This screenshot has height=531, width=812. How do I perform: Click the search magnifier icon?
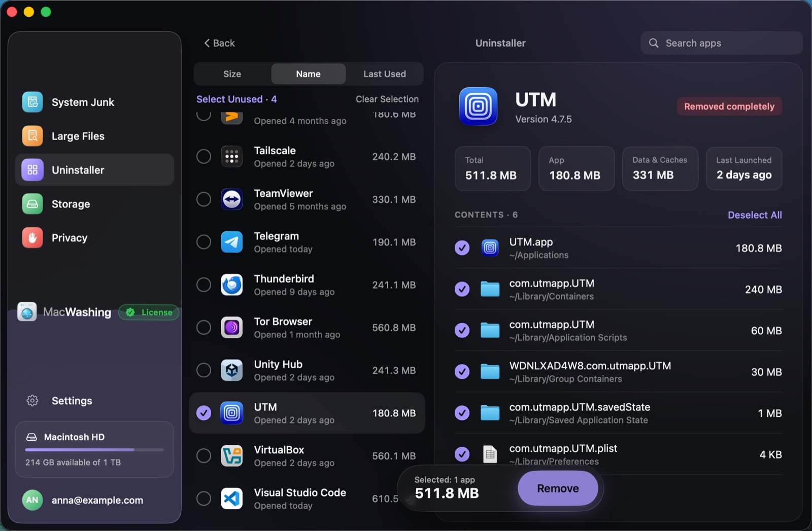point(654,43)
